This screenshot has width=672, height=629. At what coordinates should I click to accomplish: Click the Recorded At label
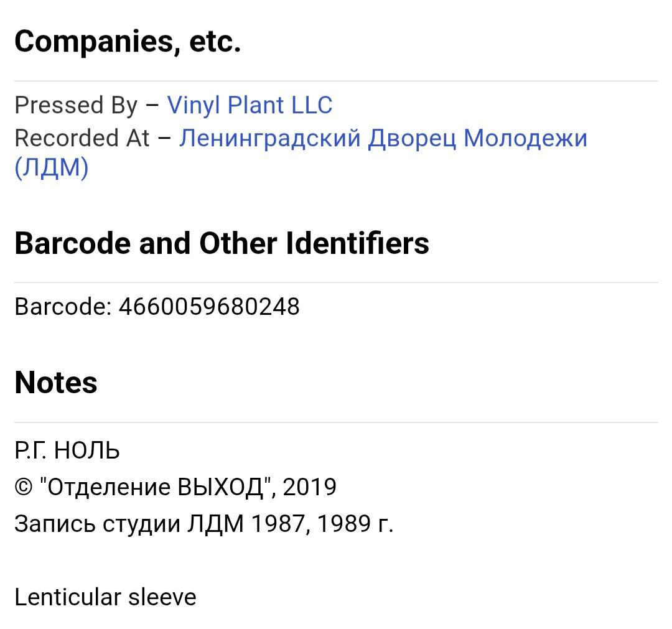82,138
